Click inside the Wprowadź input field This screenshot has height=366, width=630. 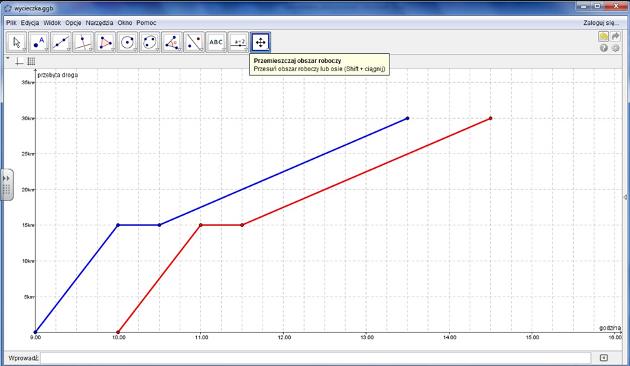[x=316, y=358]
